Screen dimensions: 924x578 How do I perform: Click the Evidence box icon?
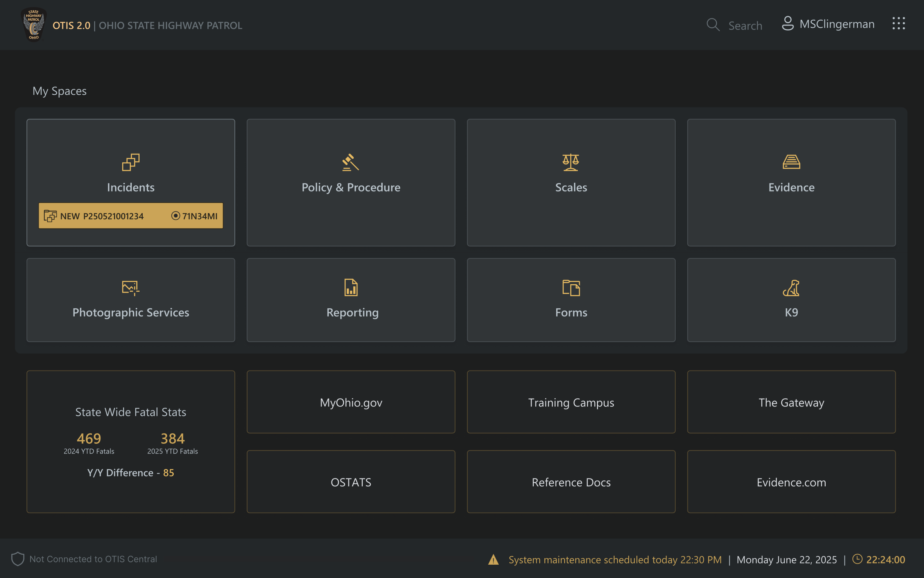tap(791, 162)
